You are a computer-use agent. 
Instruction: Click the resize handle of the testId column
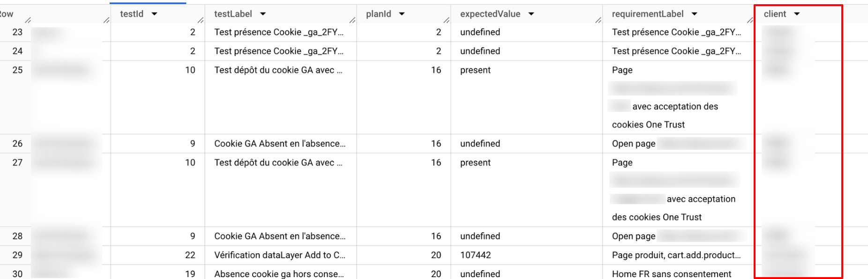(x=201, y=20)
